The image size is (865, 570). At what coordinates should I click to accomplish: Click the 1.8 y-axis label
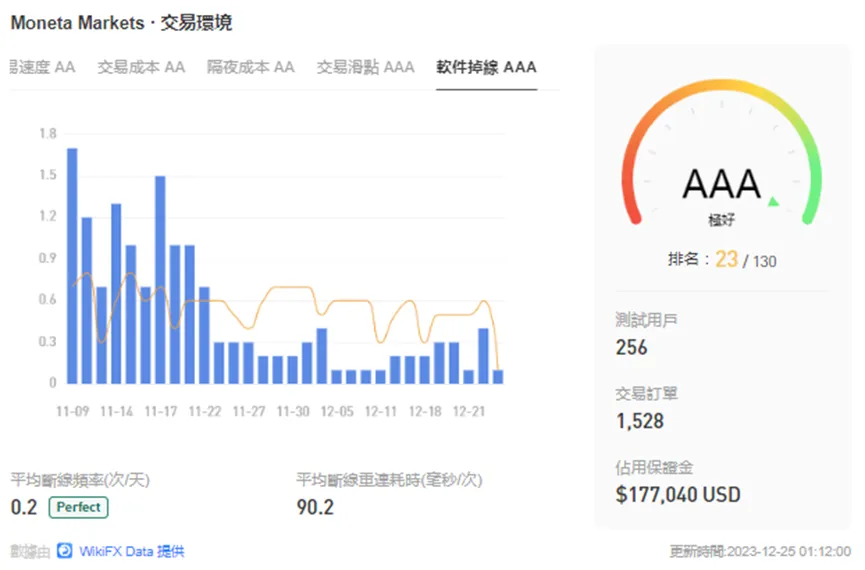pyautogui.click(x=48, y=134)
